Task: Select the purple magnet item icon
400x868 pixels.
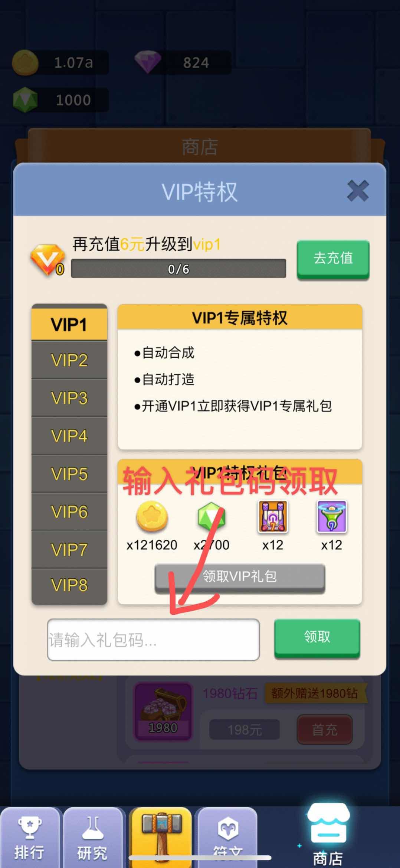Action: coord(273,517)
